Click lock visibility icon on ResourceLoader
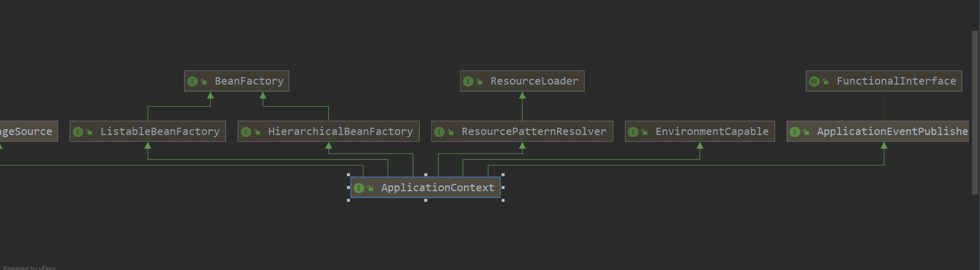 [x=479, y=81]
